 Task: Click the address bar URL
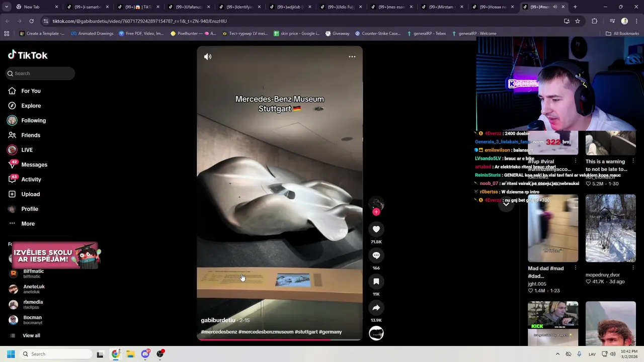139,21
